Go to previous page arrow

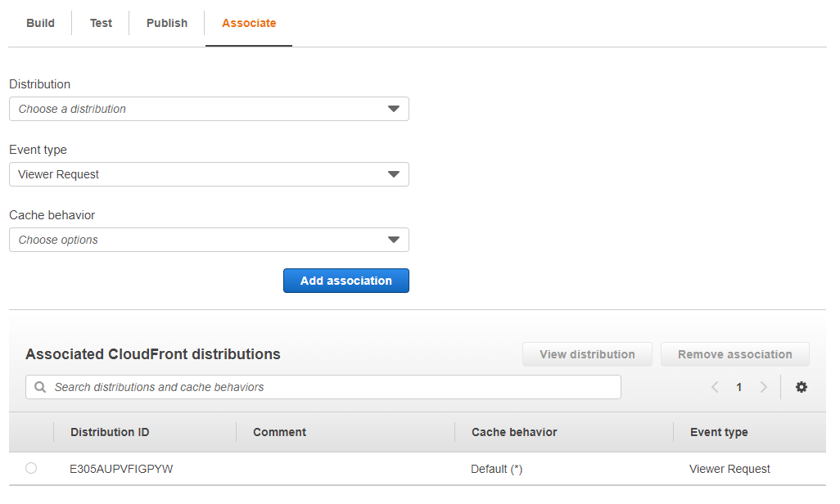(x=715, y=387)
